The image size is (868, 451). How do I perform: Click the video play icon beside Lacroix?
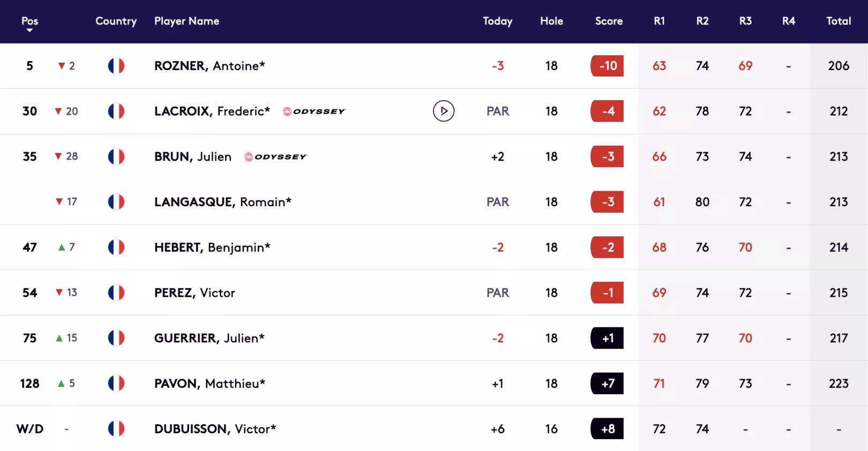coord(444,111)
